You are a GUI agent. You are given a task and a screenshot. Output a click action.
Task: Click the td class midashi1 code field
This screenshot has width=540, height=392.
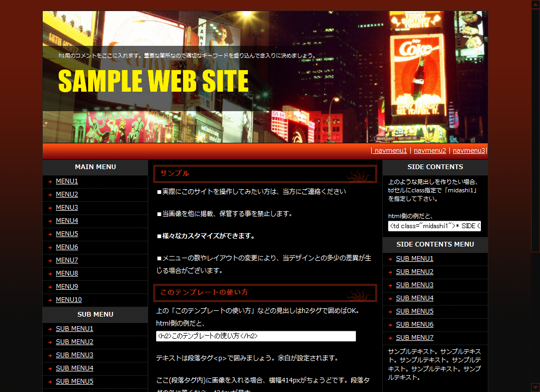[435, 226]
